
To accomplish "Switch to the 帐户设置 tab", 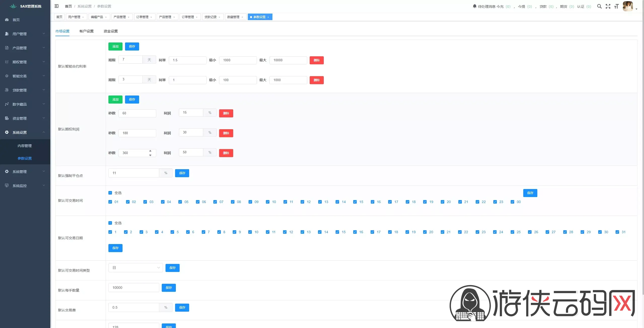I will (x=87, y=31).
